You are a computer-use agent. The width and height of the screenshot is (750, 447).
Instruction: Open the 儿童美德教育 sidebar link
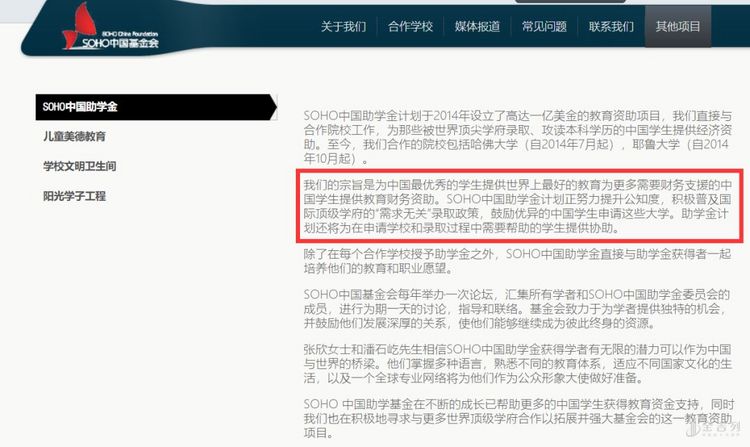pyautogui.click(x=74, y=137)
